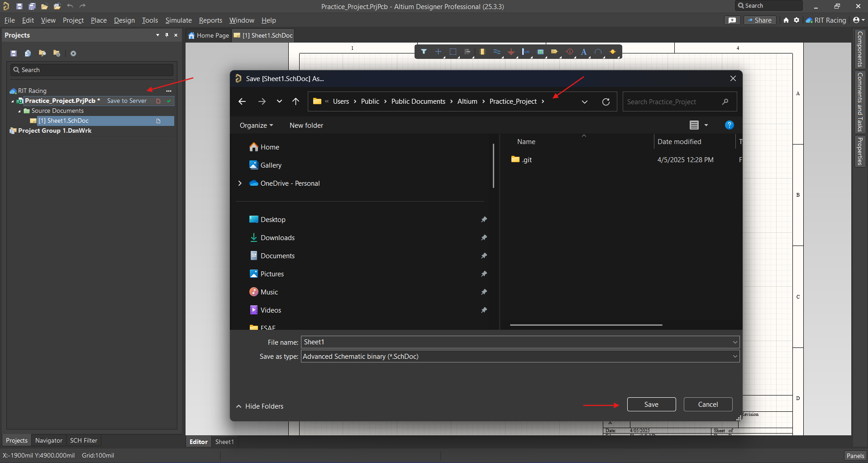
Task: Click the Home icon near Share
Action: (786, 20)
